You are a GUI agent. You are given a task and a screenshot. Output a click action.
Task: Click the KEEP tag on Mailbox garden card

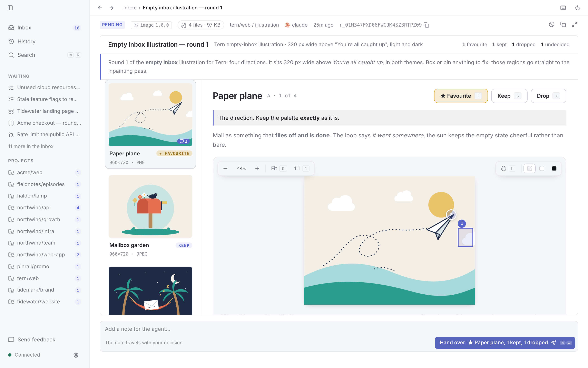pos(184,245)
